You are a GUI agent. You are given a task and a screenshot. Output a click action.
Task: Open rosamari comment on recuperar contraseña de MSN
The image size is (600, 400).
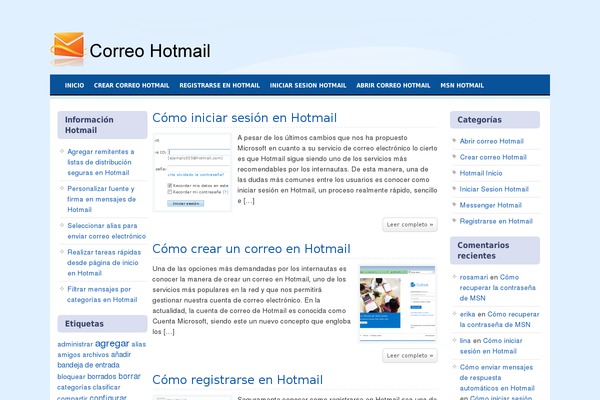497,287
